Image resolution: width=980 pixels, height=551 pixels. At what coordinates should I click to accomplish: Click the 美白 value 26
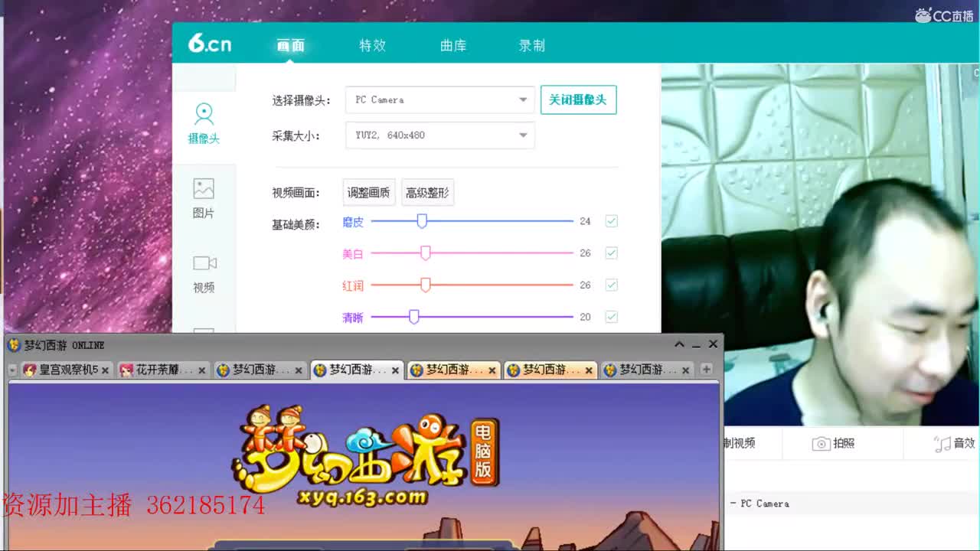click(x=585, y=253)
